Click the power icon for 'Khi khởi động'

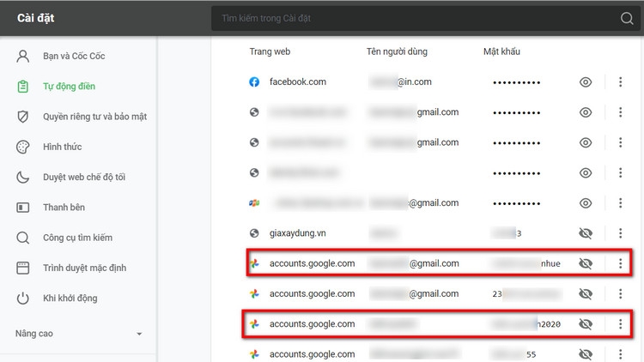(x=23, y=299)
